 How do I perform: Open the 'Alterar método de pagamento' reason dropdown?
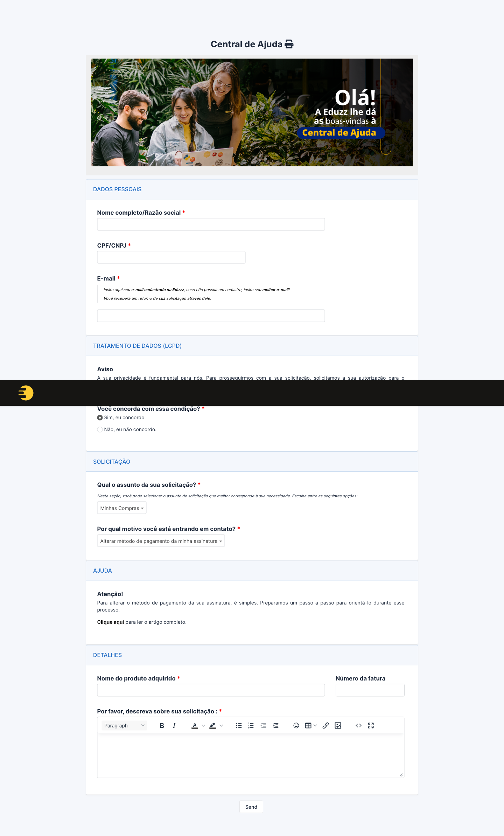click(x=161, y=541)
